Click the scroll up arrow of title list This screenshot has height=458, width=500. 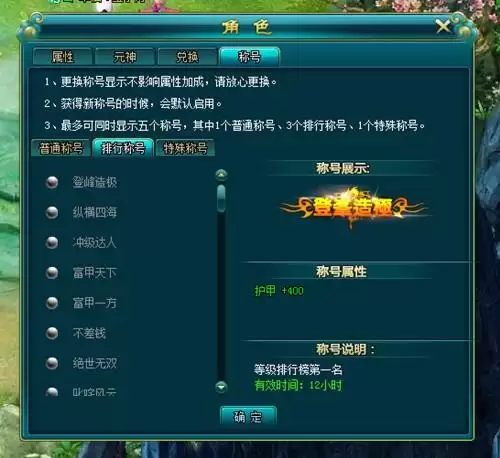pyautogui.click(x=221, y=175)
